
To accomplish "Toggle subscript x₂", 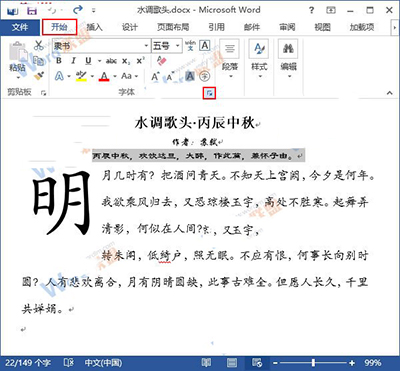I will click(126, 61).
